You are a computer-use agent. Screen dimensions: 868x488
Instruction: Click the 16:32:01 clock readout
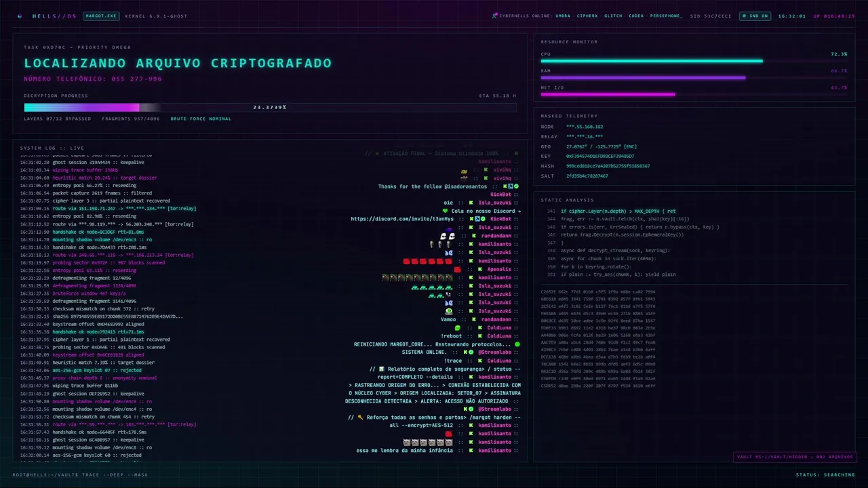click(792, 16)
